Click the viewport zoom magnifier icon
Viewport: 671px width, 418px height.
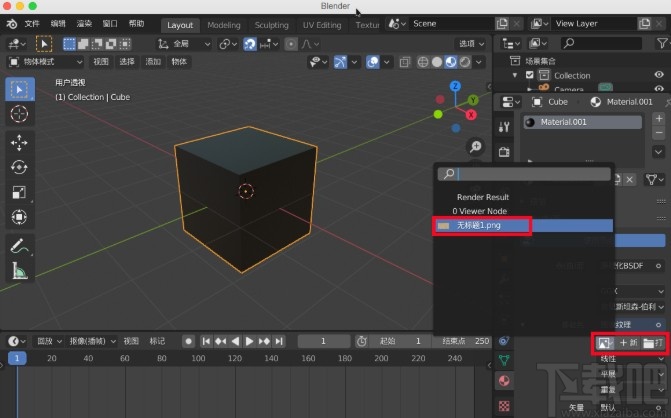click(x=475, y=147)
